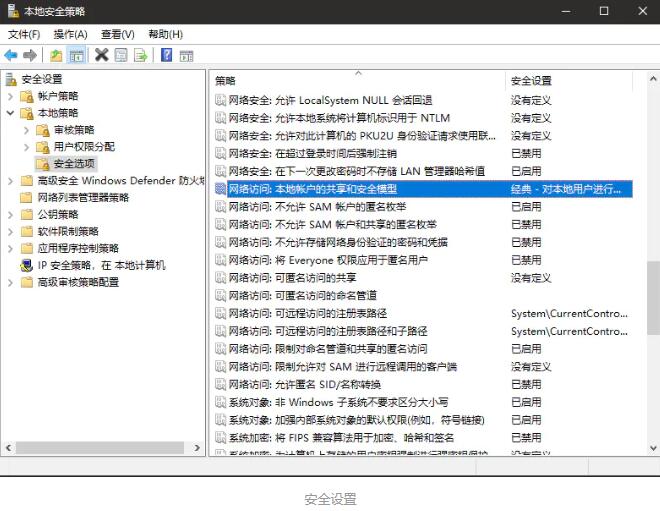Image resolution: width=660 pixels, height=511 pixels.
Task: Expand the 软件限制策略 tree node
Action: tap(11, 232)
